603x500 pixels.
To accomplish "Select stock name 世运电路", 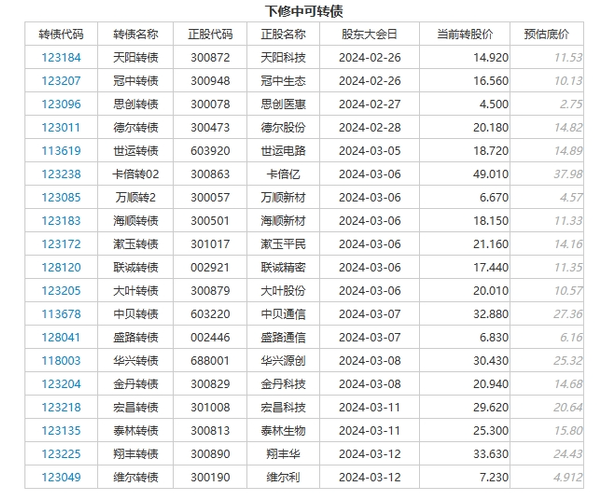I will 283,151.
